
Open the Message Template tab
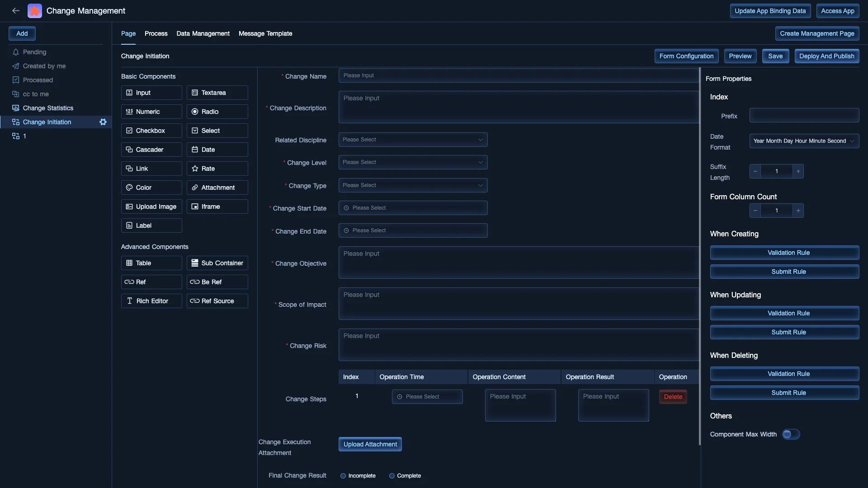[265, 33]
